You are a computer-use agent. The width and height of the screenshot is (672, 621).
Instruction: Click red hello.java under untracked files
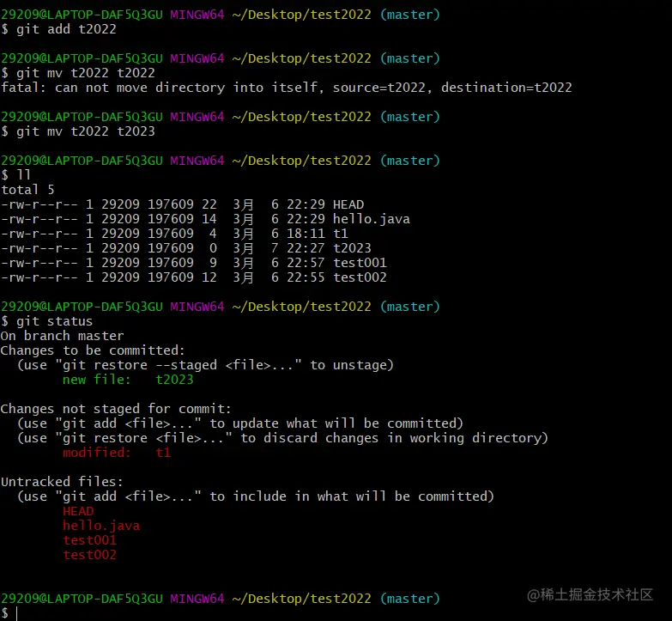point(101,526)
